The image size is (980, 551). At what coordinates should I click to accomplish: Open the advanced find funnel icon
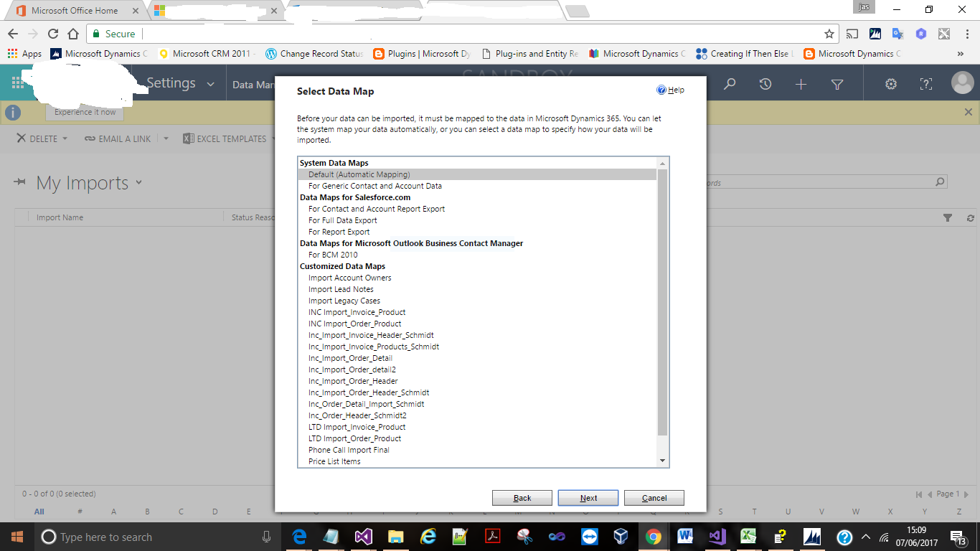point(837,84)
